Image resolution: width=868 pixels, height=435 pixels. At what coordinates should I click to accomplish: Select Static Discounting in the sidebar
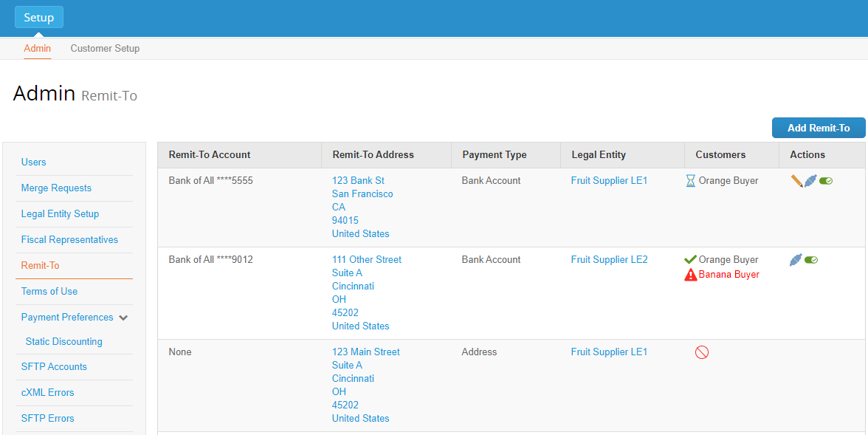63,342
